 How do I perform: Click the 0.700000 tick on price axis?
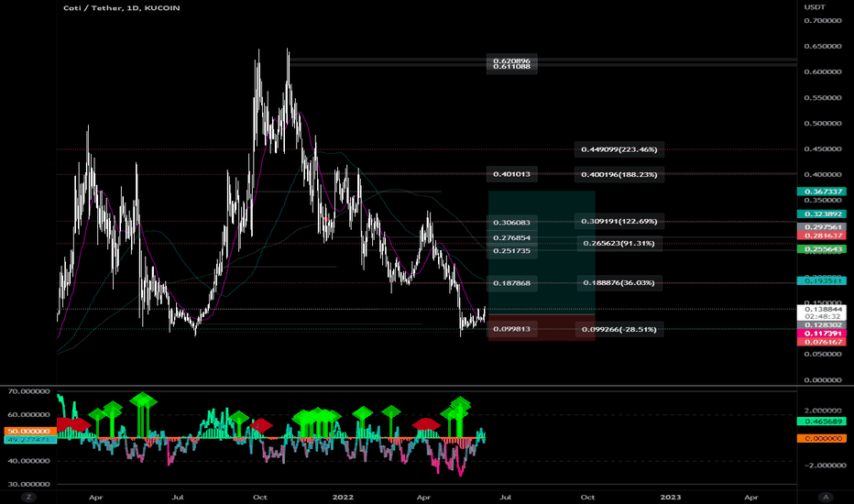coord(823,21)
